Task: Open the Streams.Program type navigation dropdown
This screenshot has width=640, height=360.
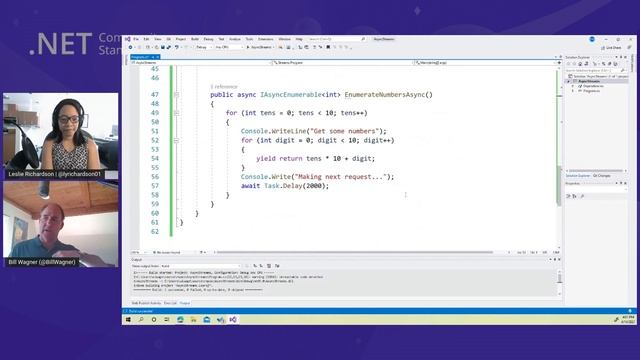Action: 342,63
